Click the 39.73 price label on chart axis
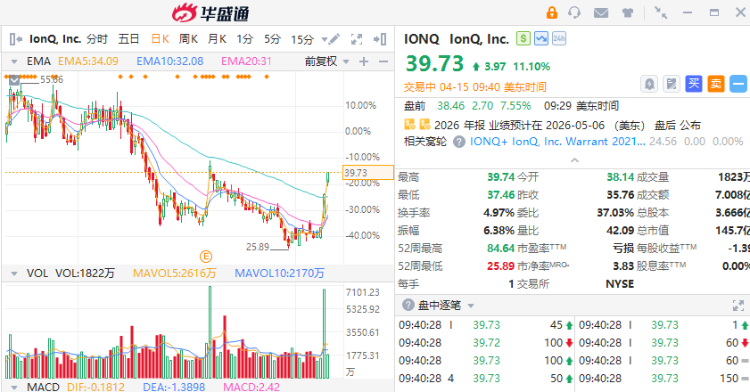This screenshot has height=392, width=750. (x=368, y=173)
